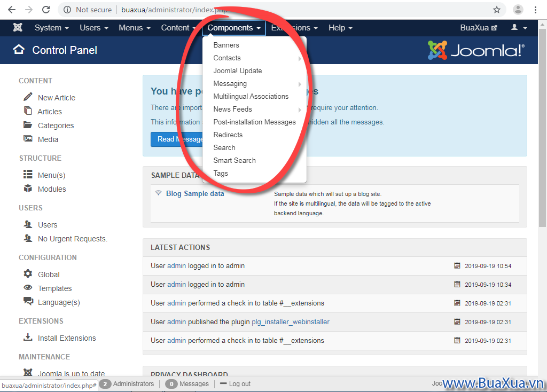Expand the Messaging submenu arrow

pos(300,84)
